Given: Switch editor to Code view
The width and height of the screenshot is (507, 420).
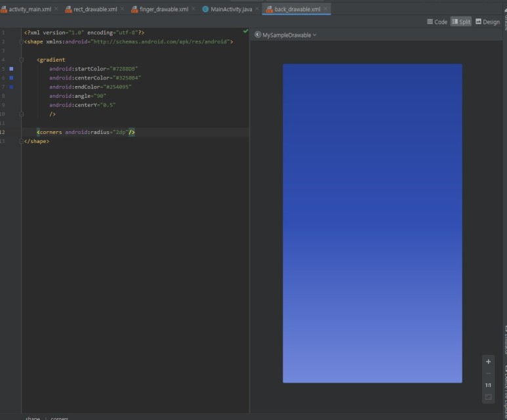Looking at the screenshot, I should click(x=437, y=22).
